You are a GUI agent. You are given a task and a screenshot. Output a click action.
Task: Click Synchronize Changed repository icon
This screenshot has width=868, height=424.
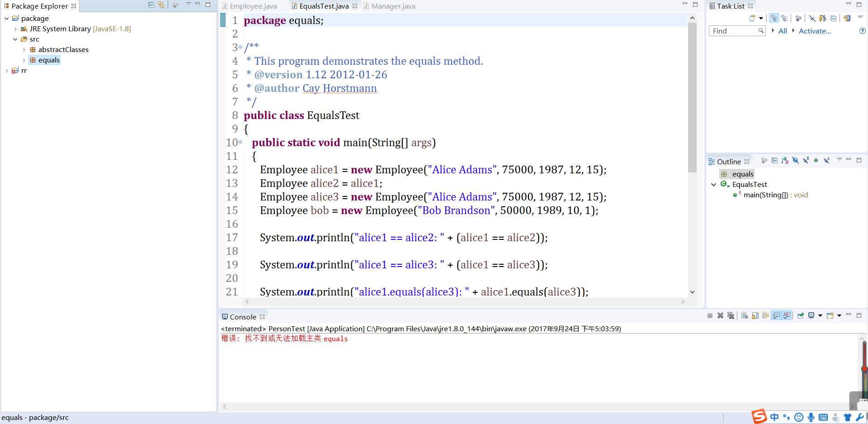(x=847, y=18)
